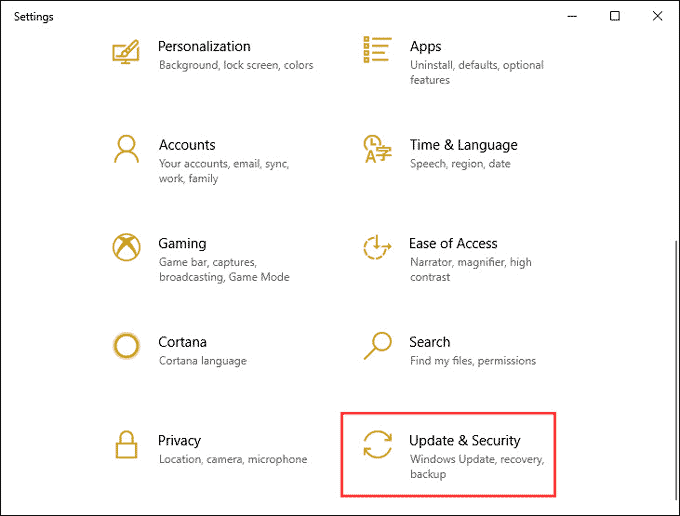The height and width of the screenshot is (516, 680).
Task: Click the Privacy heading text
Action: [x=180, y=441]
